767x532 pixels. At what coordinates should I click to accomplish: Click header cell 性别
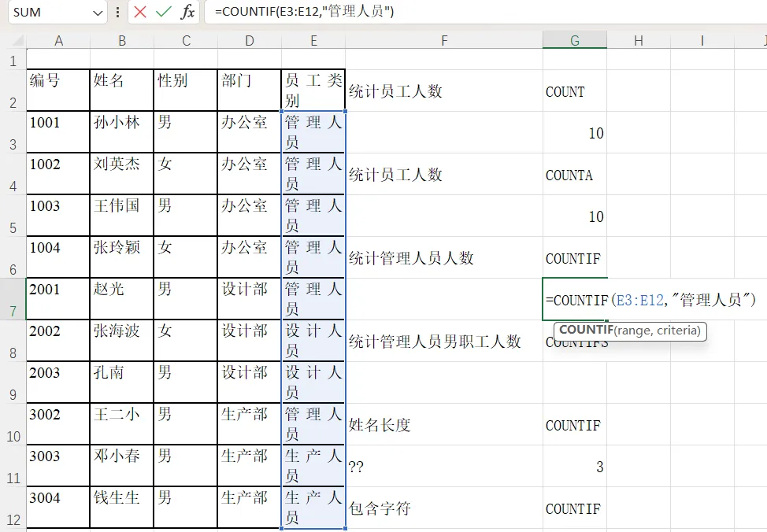185,91
